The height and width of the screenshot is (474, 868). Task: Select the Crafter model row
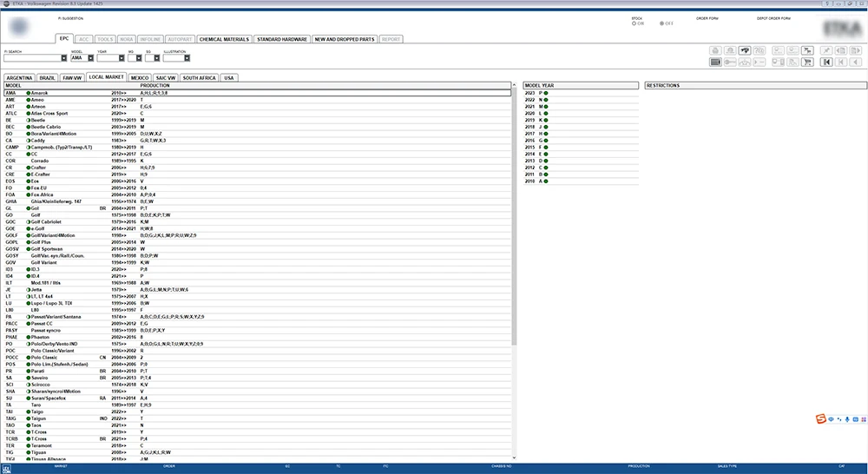[258, 168]
